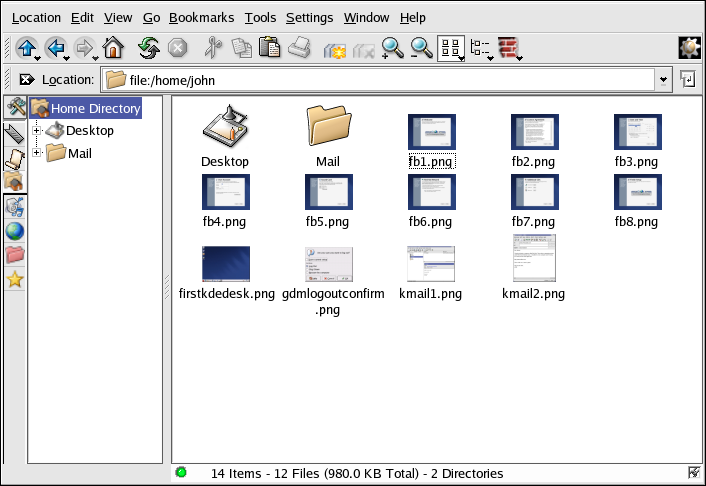The image size is (706, 486).
Task: Click the Cut scissors icon
Action: point(212,47)
